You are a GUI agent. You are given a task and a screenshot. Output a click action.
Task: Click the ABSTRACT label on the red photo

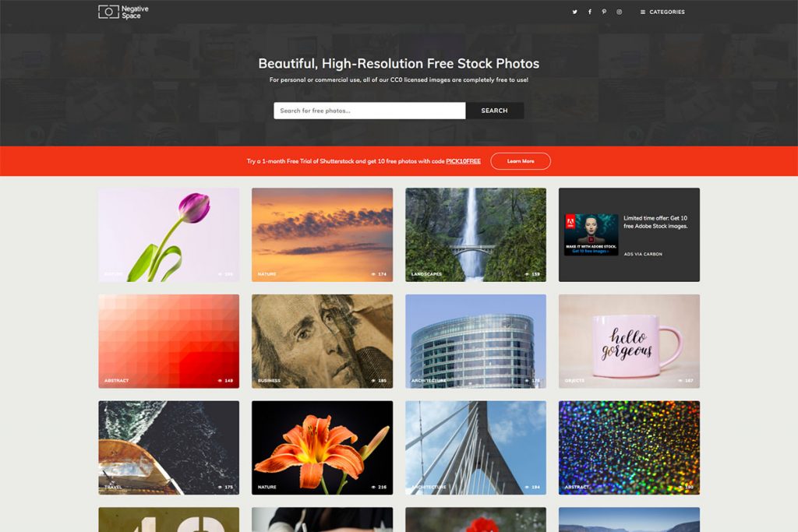(117, 380)
